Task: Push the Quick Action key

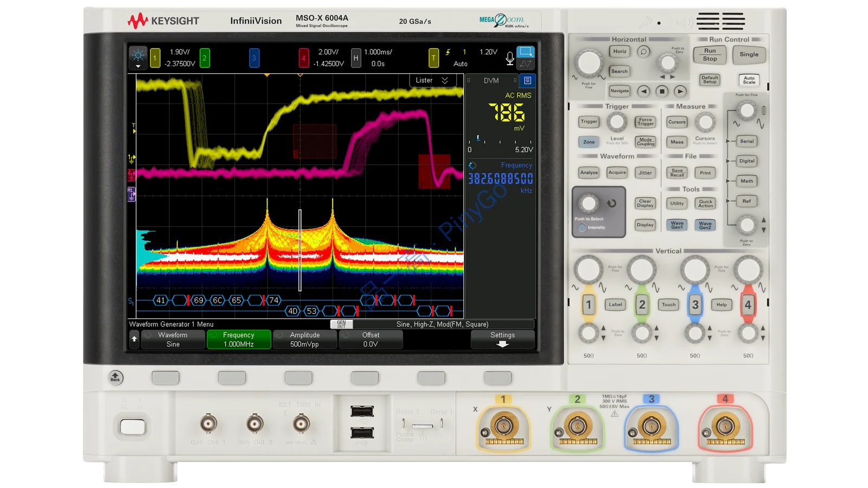Action: pos(705,203)
